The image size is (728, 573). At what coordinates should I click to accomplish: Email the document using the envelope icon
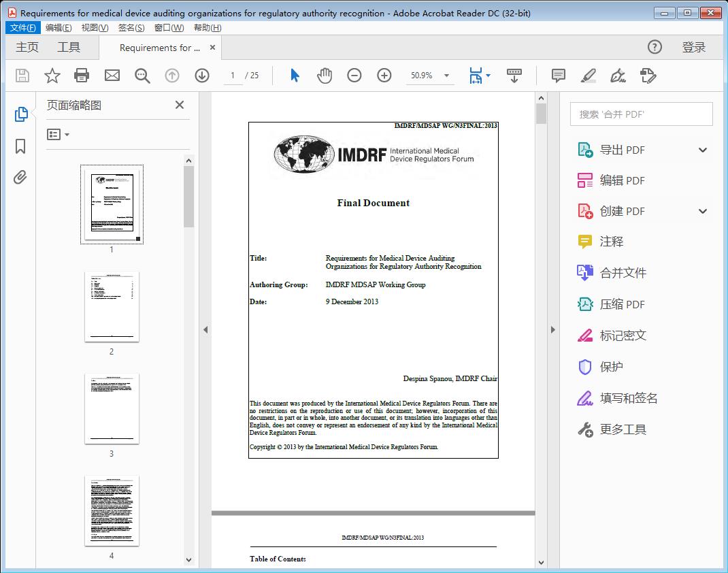coord(112,76)
